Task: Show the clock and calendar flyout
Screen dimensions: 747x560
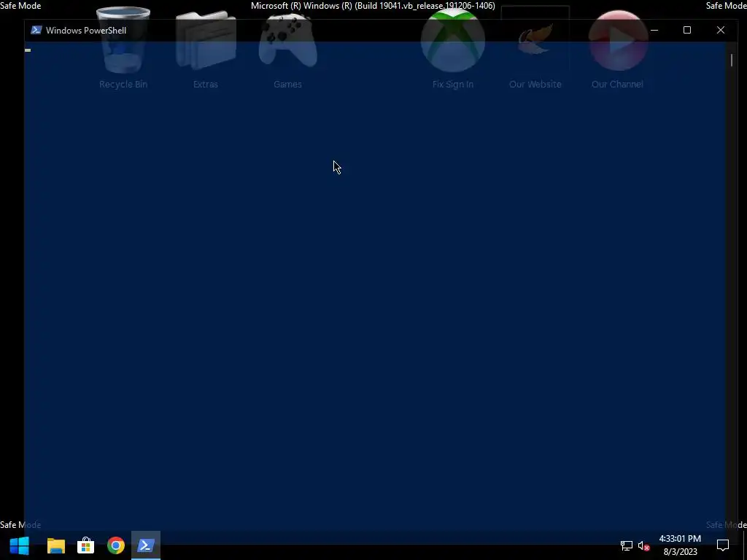Action: click(x=680, y=545)
